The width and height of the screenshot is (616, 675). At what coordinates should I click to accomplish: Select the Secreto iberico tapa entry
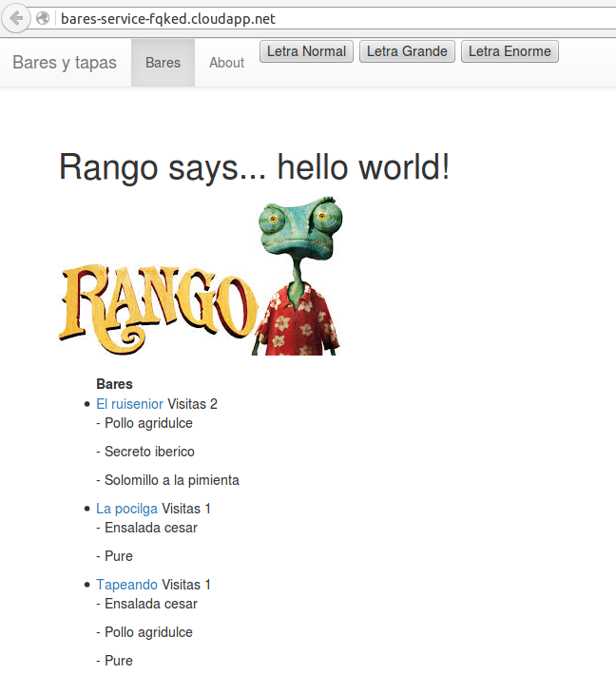click(149, 452)
